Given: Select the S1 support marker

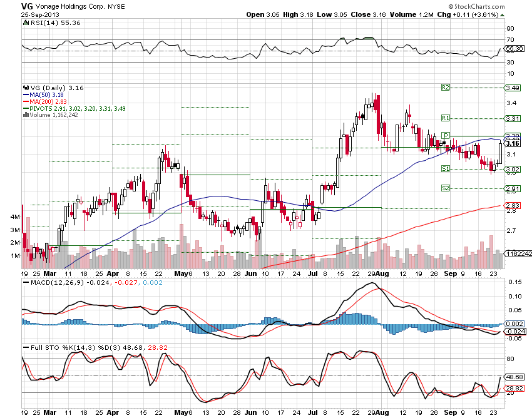Looking at the screenshot, I should pyautogui.click(x=446, y=169).
